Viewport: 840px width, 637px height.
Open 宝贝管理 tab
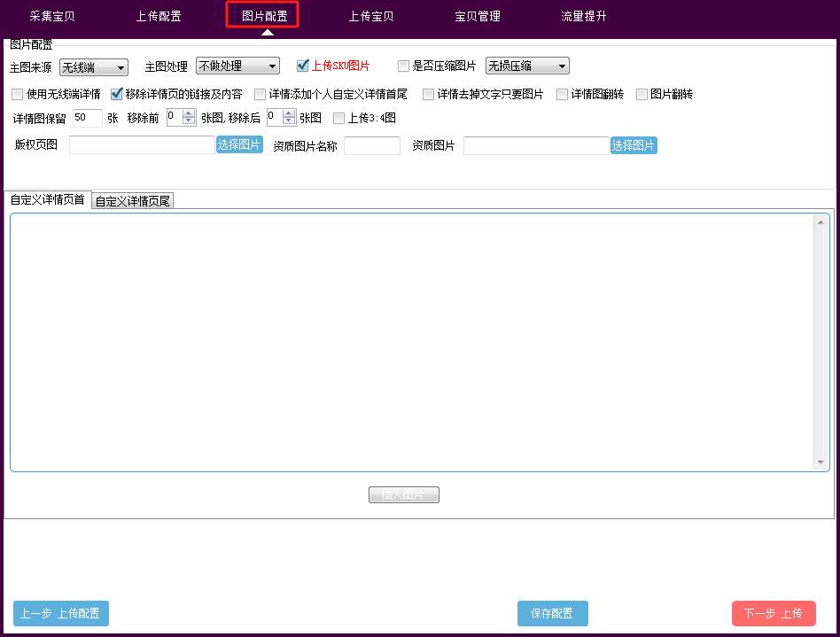coord(478,16)
